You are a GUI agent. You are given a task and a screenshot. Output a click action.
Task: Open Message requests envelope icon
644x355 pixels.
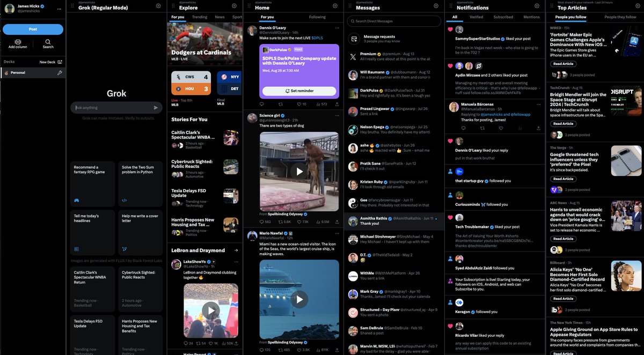(353, 39)
